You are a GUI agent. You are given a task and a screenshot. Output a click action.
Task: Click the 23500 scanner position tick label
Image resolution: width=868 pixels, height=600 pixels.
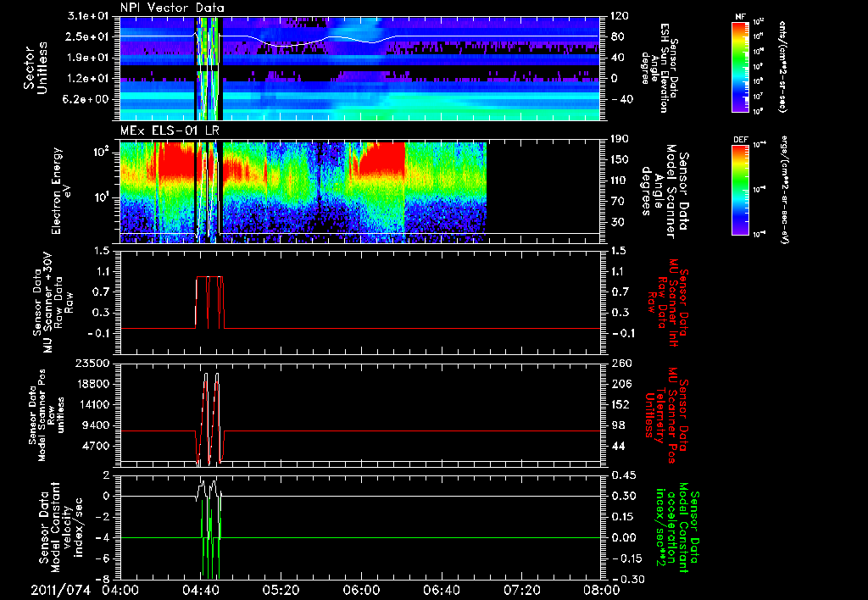point(92,363)
